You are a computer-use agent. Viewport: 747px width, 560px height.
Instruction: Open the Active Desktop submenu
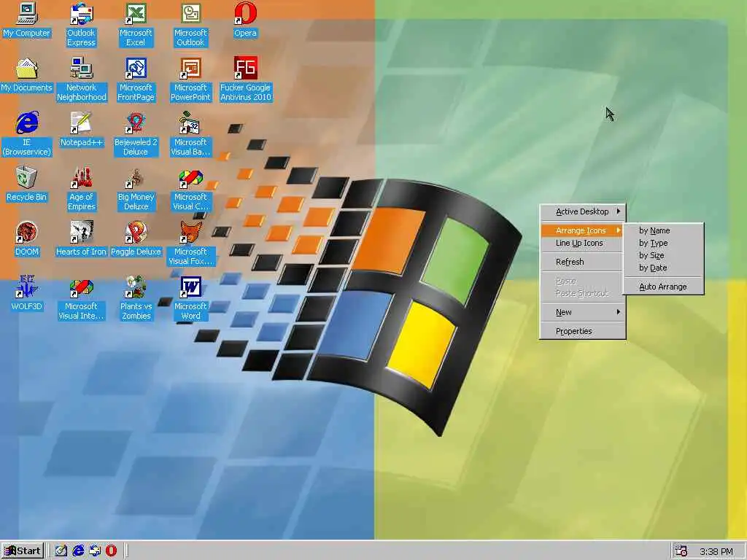[582, 211]
